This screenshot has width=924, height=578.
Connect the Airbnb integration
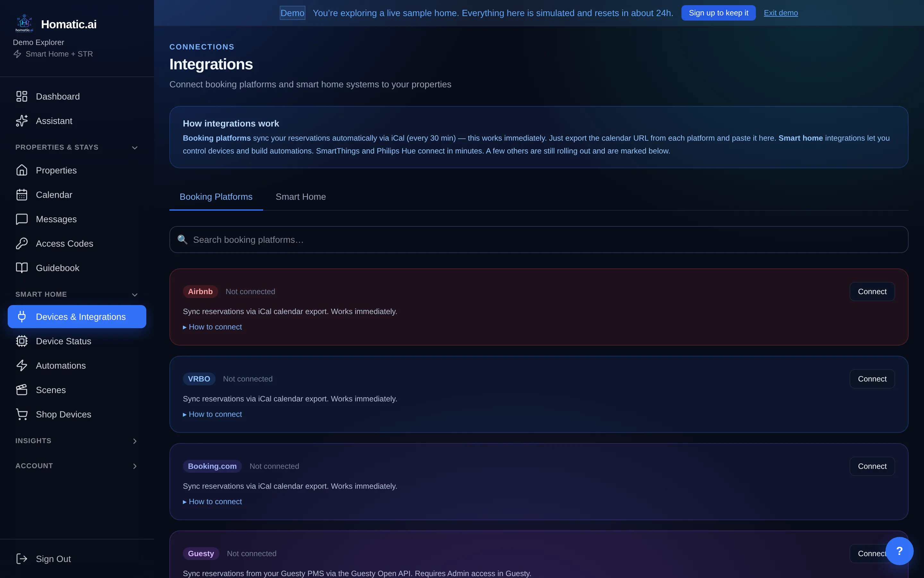872,292
